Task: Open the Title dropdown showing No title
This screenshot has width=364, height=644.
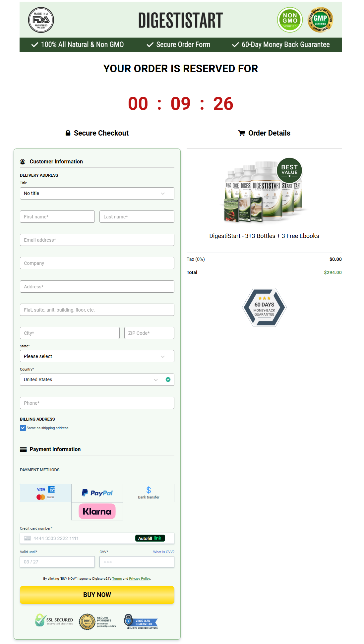Action: pyautogui.click(x=97, y=193)
